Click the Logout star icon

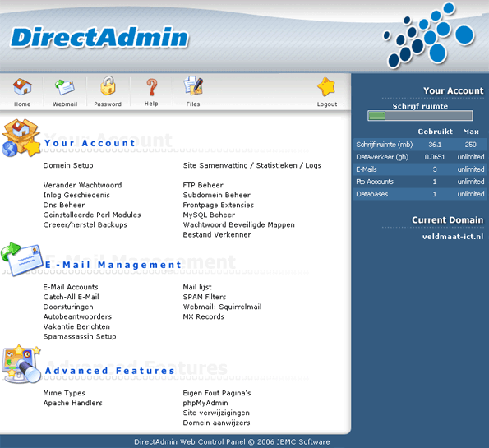[x=326, y=87]
